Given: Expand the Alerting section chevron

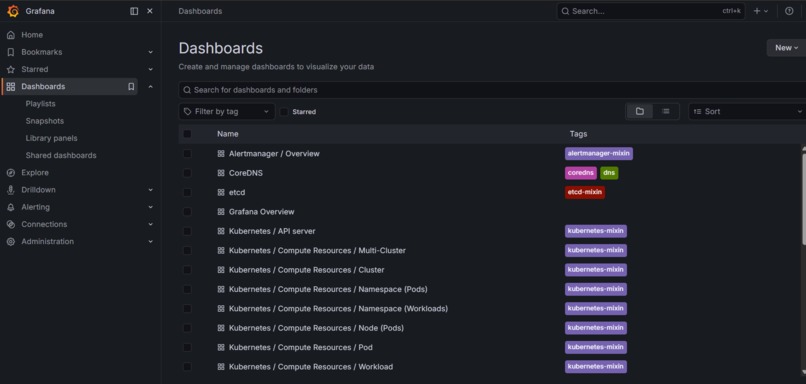Looking at the screenshot, I should click(x=150, y=207).
